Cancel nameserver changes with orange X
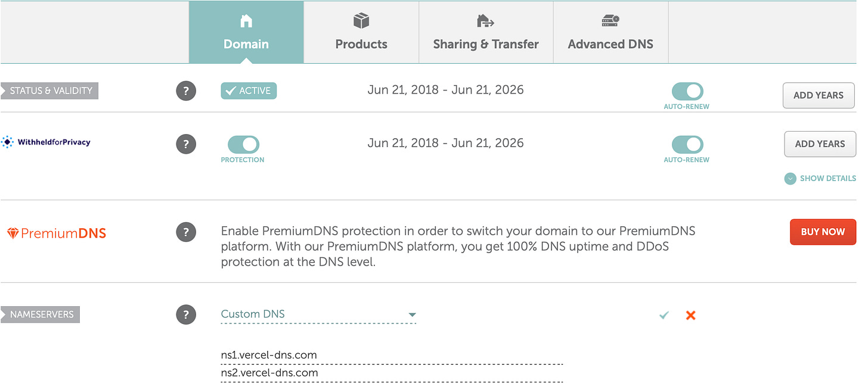Image resolution: width=868 pixels, height=383 pixels. [690, 315]
